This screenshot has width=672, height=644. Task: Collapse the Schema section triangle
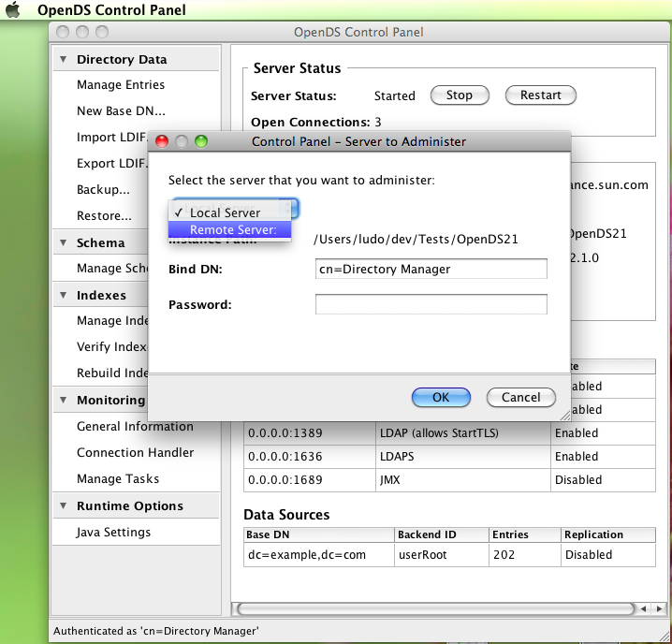pyautogui.click(x=64, y=243)
